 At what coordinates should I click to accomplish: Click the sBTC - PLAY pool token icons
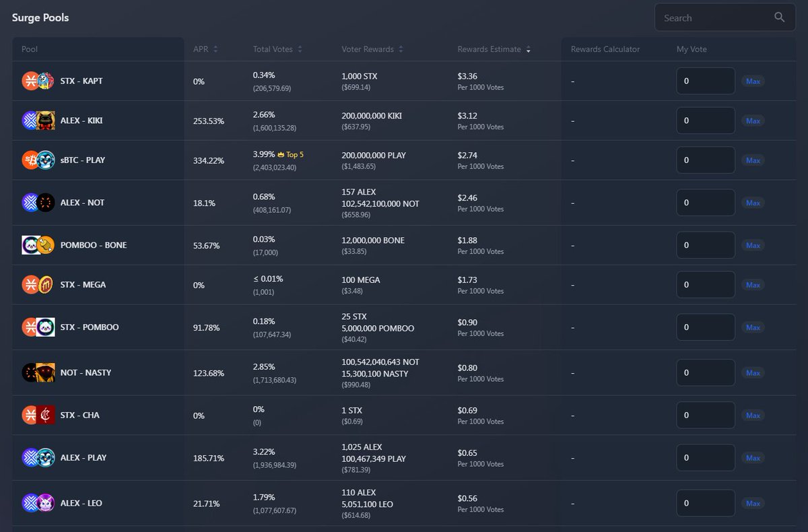click(x=38, y=160)
